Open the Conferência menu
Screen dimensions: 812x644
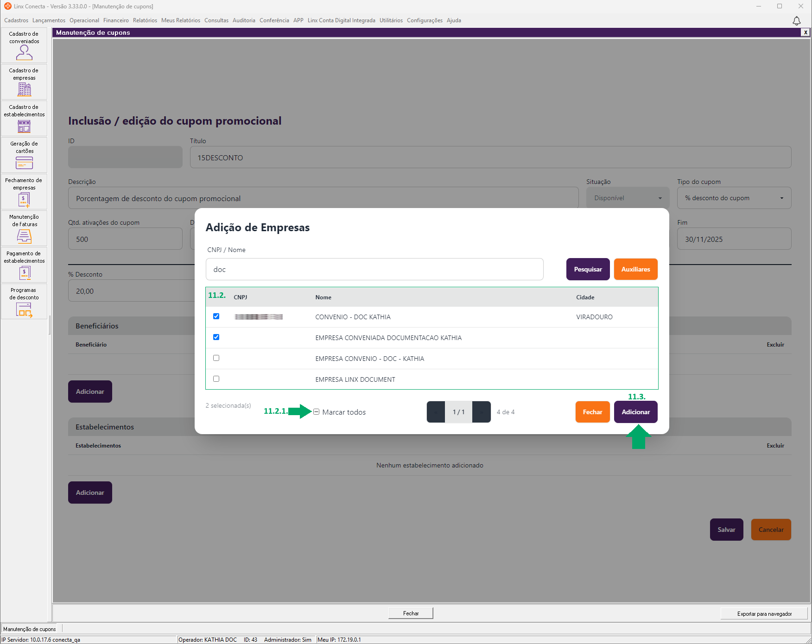274,20
